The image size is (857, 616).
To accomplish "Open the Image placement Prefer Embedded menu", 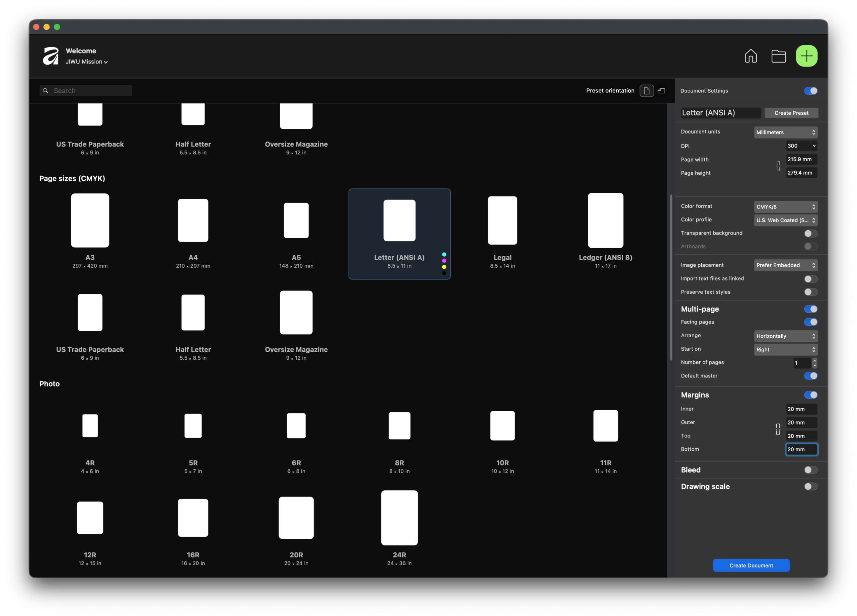I will 785,265.
